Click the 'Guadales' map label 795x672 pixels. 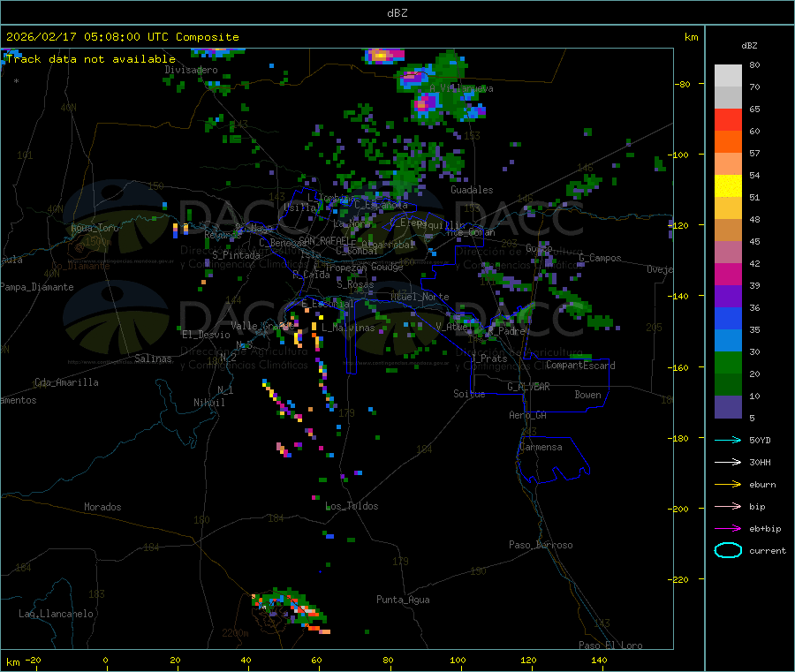pyautogui.click(x=472, y=190)
